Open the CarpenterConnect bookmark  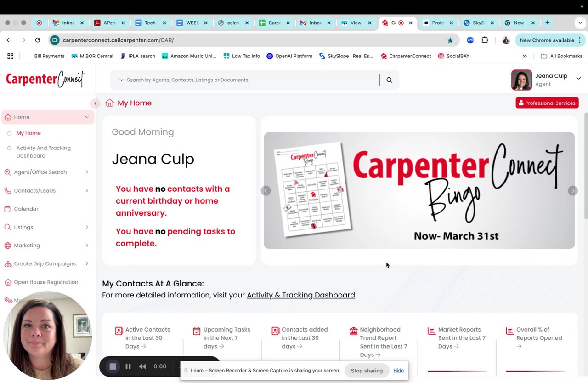[x=406, y=56]
